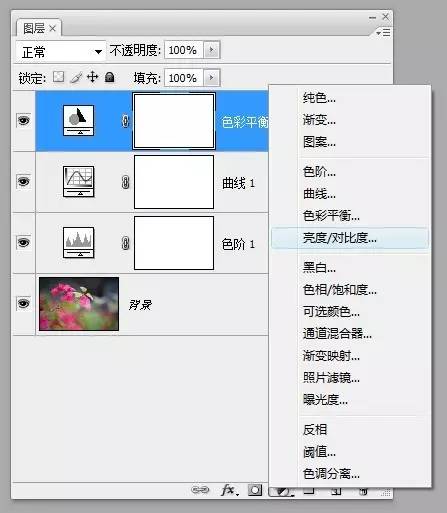The image size is (447, 513).
Task: Hide the 色阶 1 layer
Action: (23, 242)
